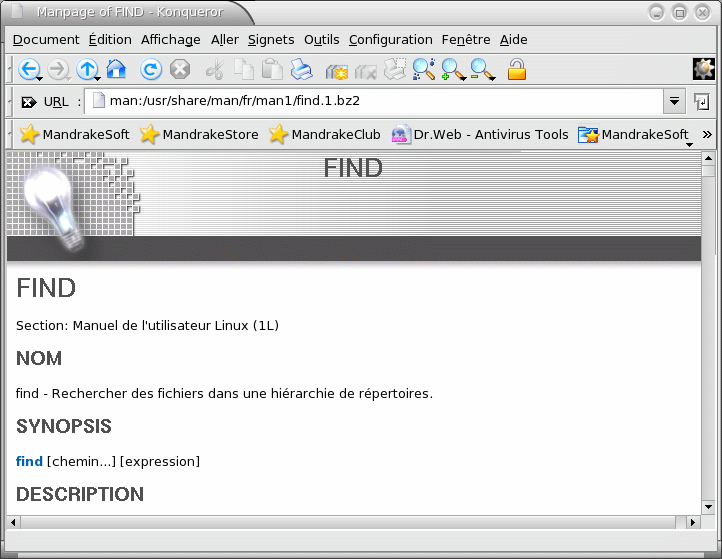
Task: Open the Document menu
Action: coord(46,40)
